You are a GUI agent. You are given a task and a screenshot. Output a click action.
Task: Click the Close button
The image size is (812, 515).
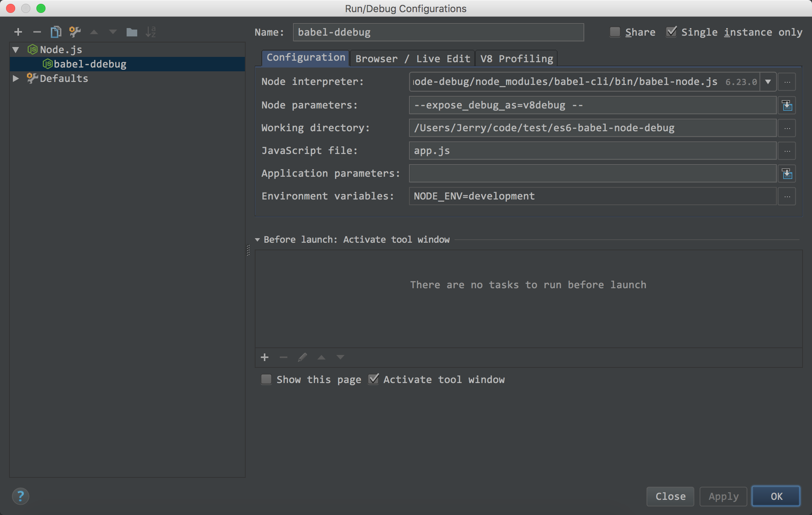(670, 496)
